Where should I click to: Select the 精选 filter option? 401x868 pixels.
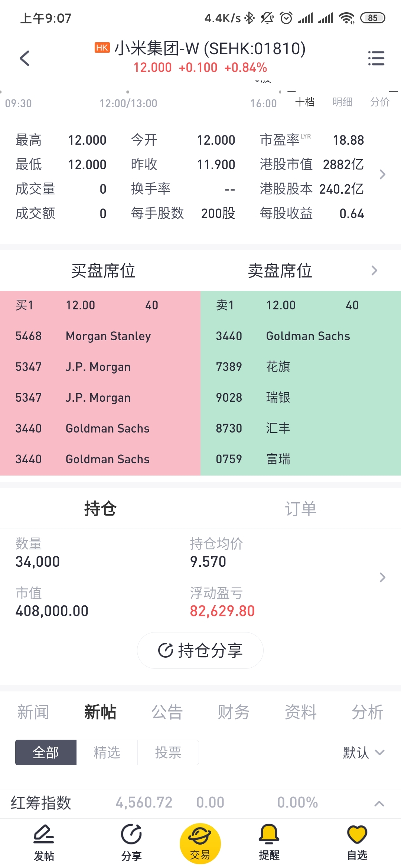107,752
